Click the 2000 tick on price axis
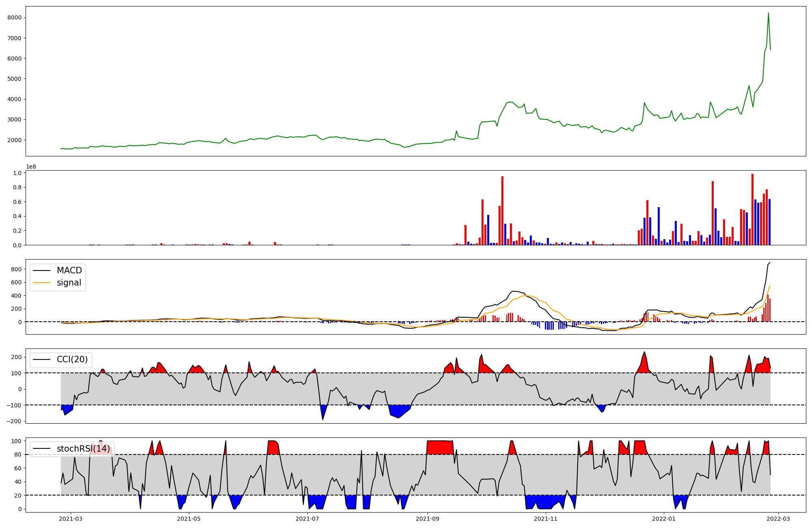Screen dimensions: 812x528 click(14, 140)
